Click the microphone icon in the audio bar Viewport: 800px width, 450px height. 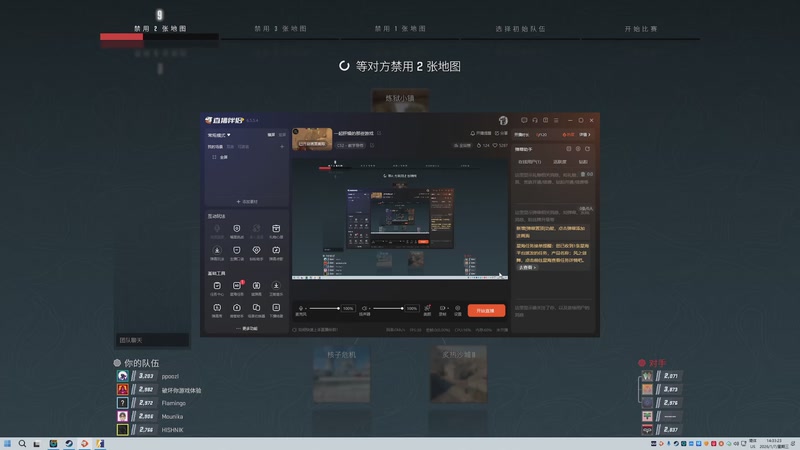[x=301, y=308]
